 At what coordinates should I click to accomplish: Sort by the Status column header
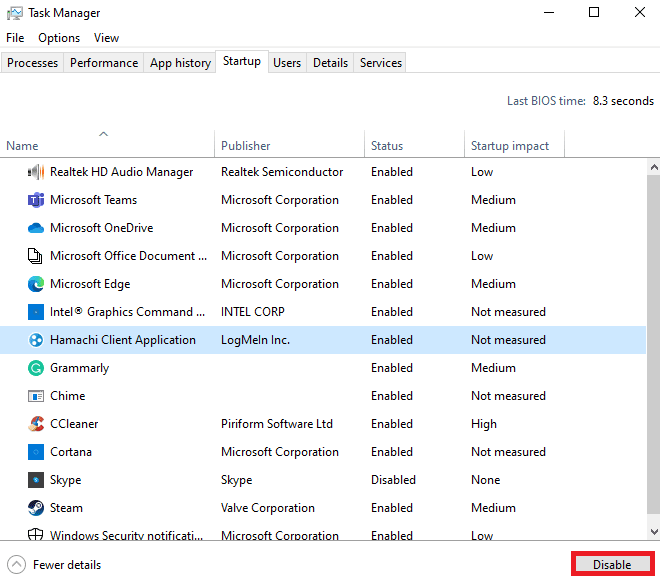click(414, 145)
